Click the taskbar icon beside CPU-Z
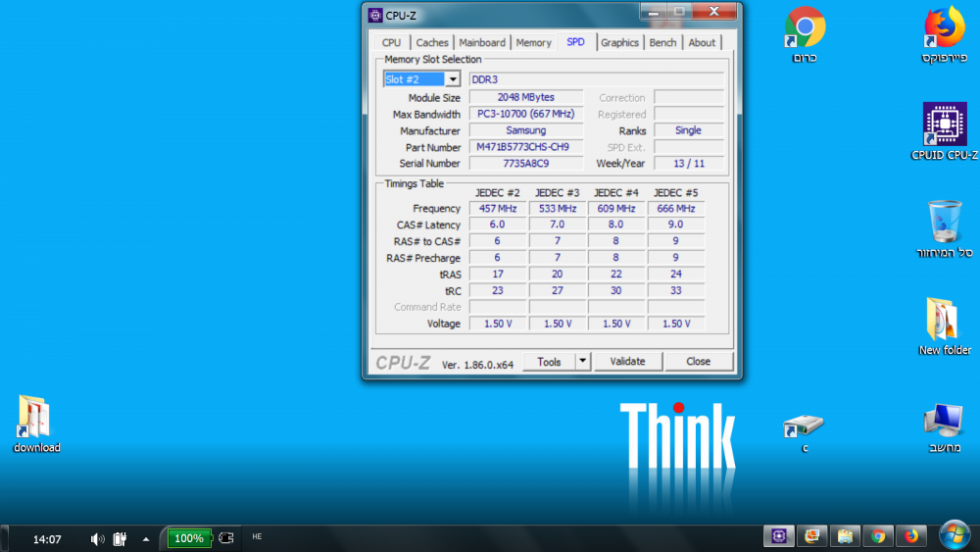Screen dimensions: 980x552 (x=811, y=535)
